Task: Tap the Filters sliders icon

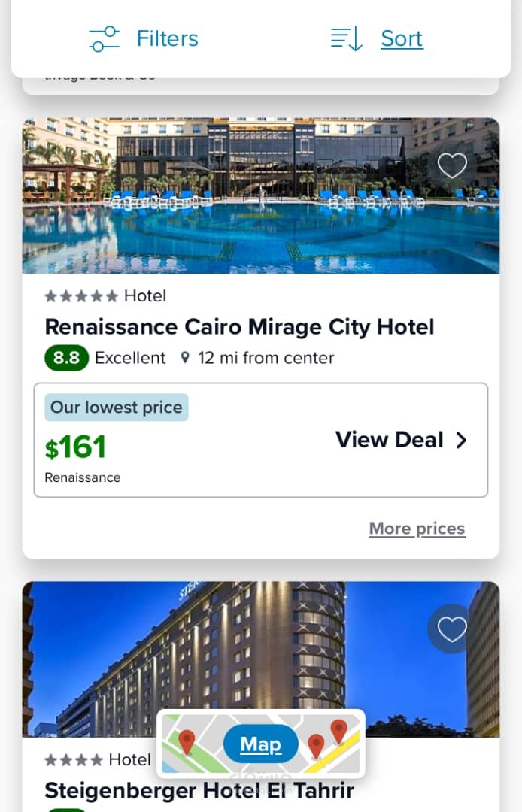Action: coord(104,39)
